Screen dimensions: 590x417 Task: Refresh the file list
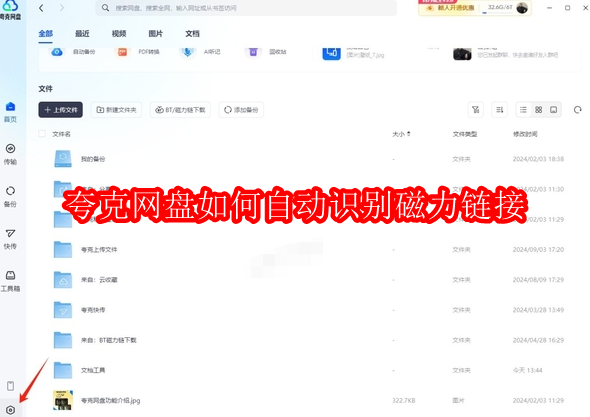tap(578, 110)
